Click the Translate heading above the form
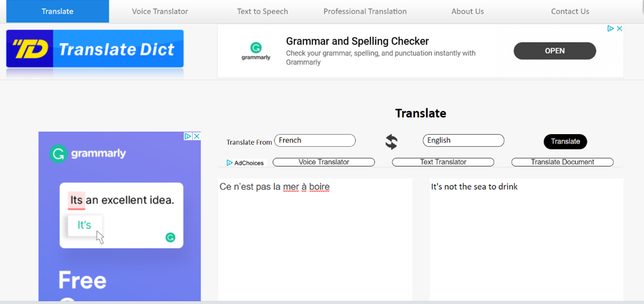Viewport: 644px width, 304px height. point(420,113)
